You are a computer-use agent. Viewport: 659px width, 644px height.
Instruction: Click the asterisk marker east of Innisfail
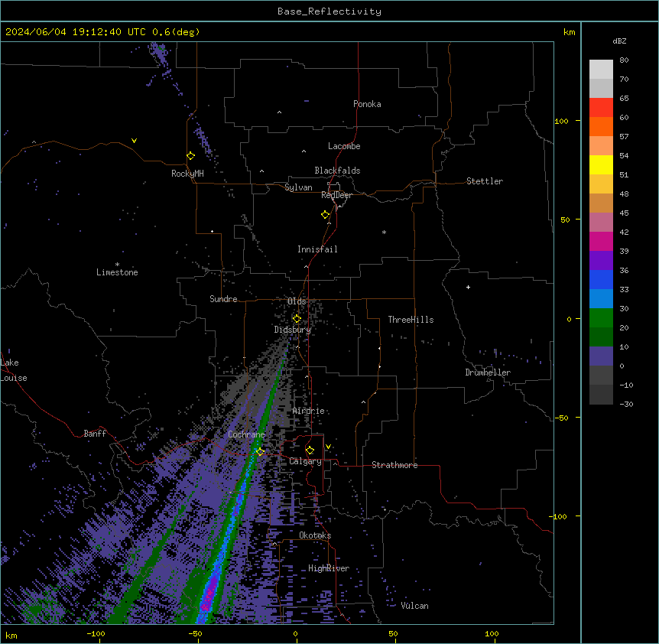[384, 232]
